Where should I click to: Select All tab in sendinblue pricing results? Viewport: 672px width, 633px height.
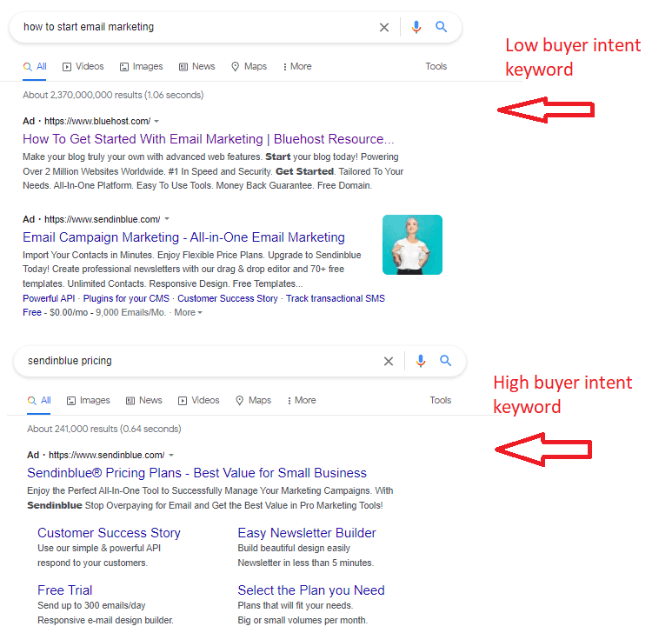coord(39,400)
